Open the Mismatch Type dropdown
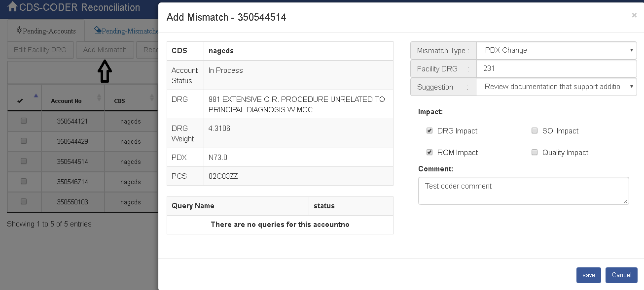644x290 pixels. 557,50
